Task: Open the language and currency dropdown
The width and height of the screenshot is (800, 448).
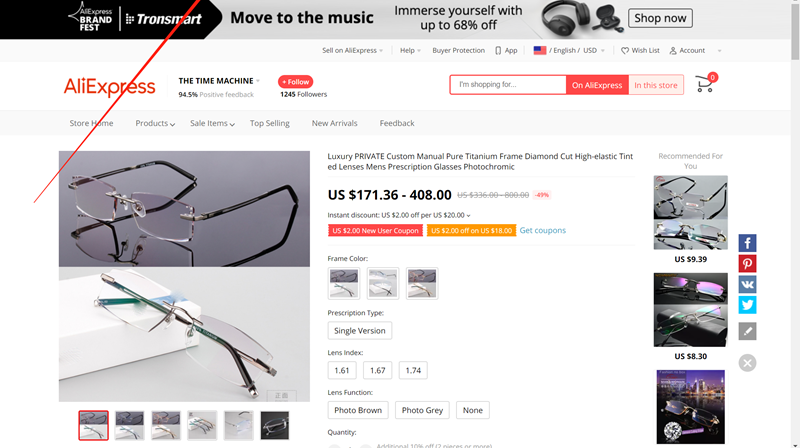Action: pyautogui.click(x=569, y=51)
